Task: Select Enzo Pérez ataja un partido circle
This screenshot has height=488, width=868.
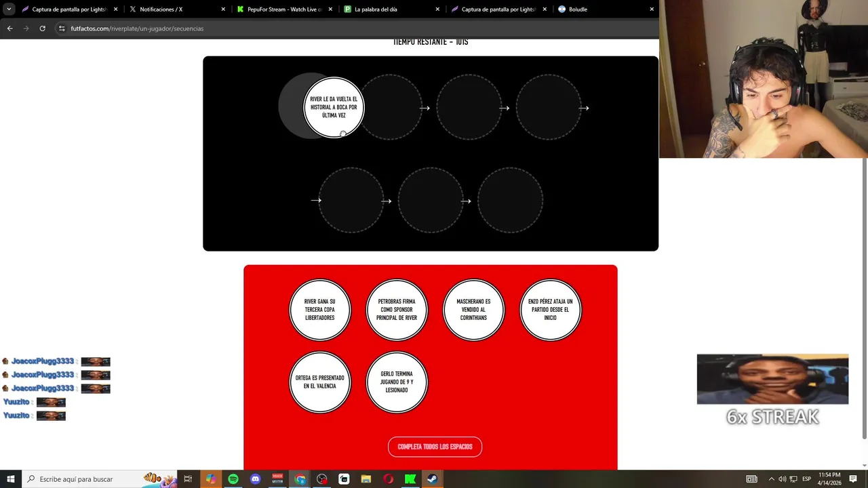Action: (x=550, y=310)
